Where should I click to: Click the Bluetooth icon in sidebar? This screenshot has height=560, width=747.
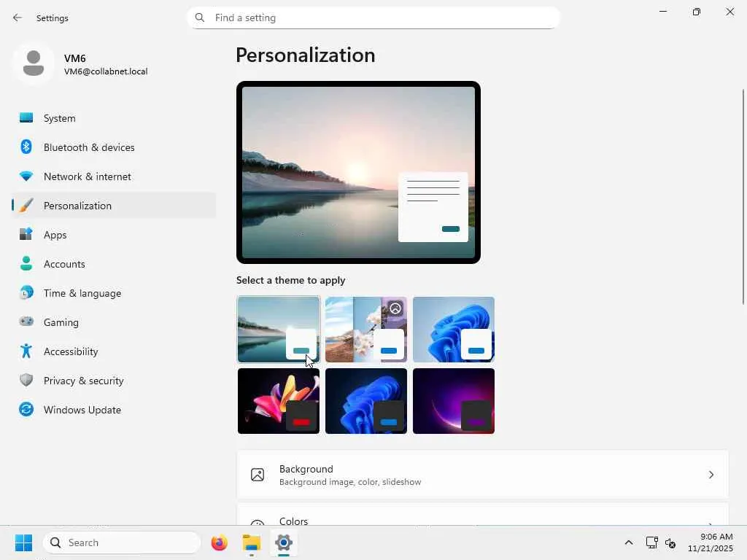point(26,147)
